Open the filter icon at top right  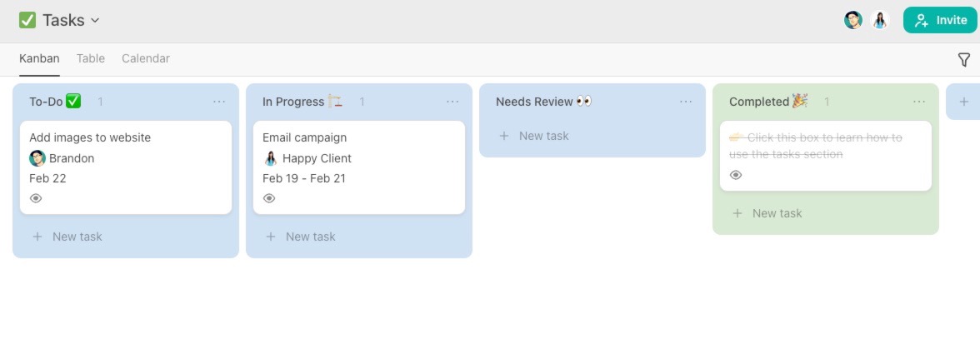point(963,59)
